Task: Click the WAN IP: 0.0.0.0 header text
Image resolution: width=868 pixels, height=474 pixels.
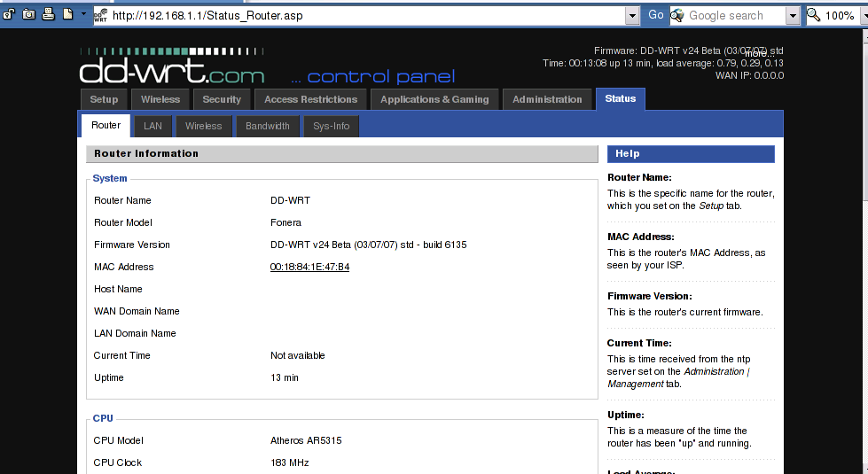Action: [x=749, y=75]
